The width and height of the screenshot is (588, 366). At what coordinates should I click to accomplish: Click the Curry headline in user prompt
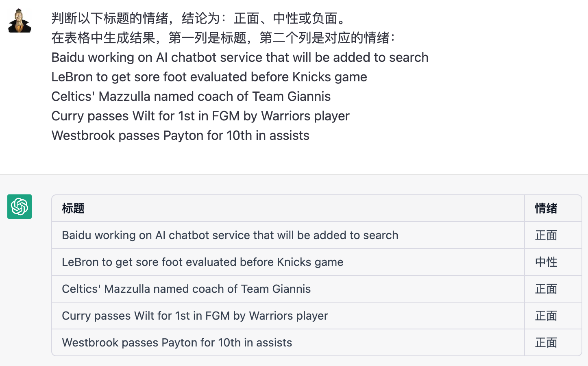(x=200, y=116)
